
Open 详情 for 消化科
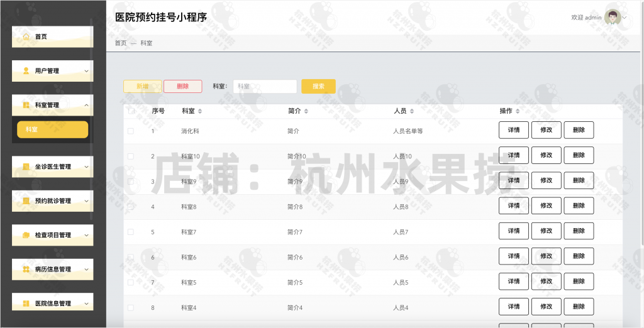(x=514, y=130)
